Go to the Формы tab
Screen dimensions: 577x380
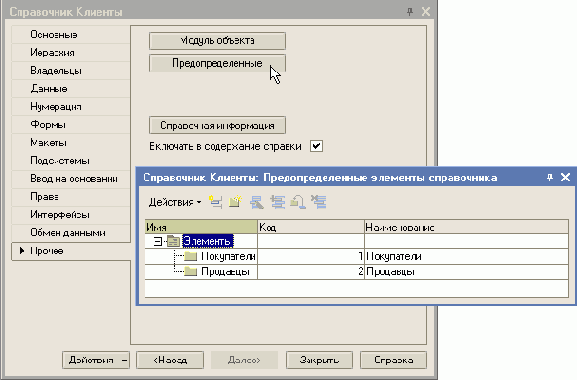coord(71,125)
